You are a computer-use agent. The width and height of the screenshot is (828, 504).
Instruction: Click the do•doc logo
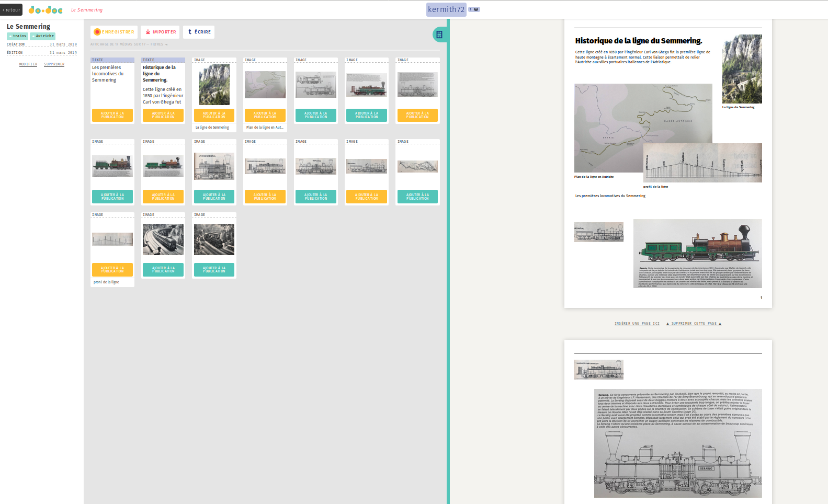click(x=46, y=10)
